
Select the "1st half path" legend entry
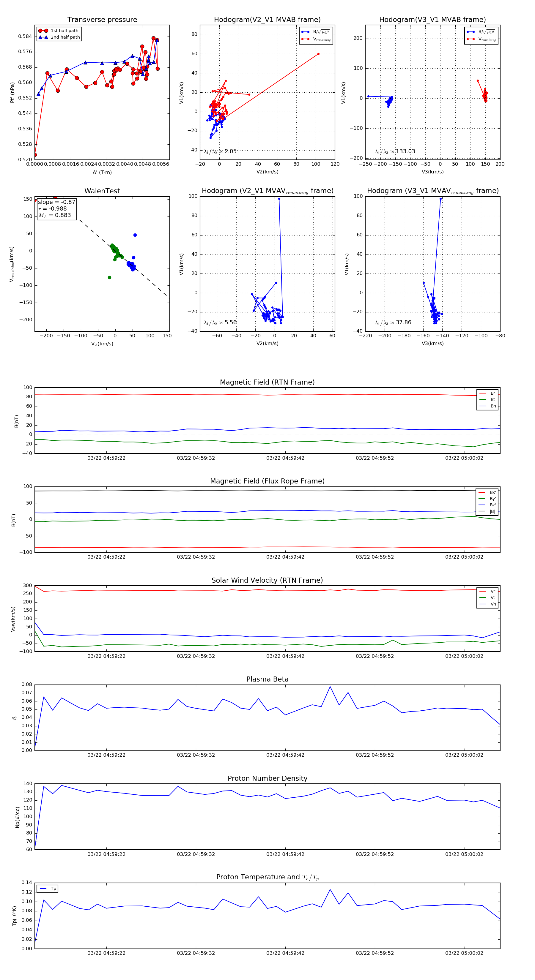(x=59, y=31)
